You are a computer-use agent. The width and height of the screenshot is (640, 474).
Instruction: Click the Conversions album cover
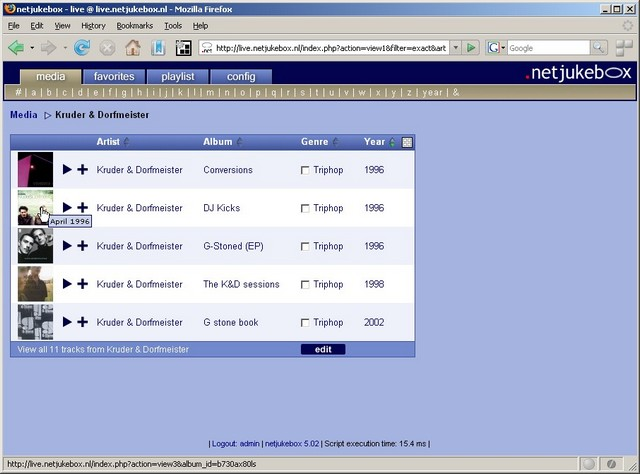36,169
